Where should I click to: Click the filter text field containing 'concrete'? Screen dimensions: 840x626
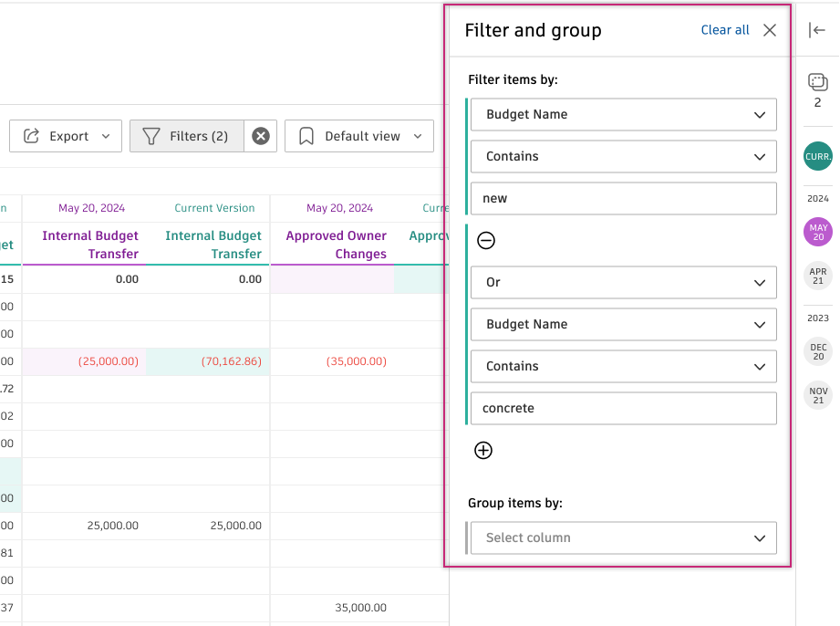pos(624,408)
